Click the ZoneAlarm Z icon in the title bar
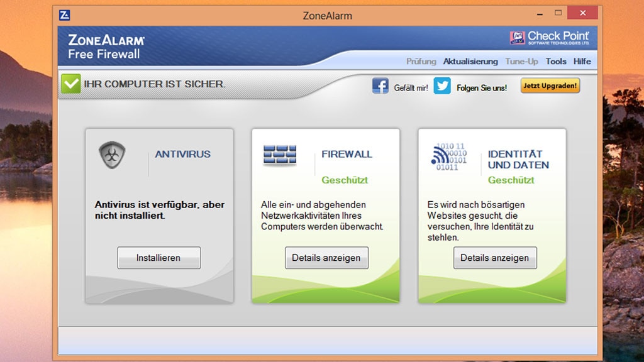Screen dimensions: 644x362 point(64,13)
